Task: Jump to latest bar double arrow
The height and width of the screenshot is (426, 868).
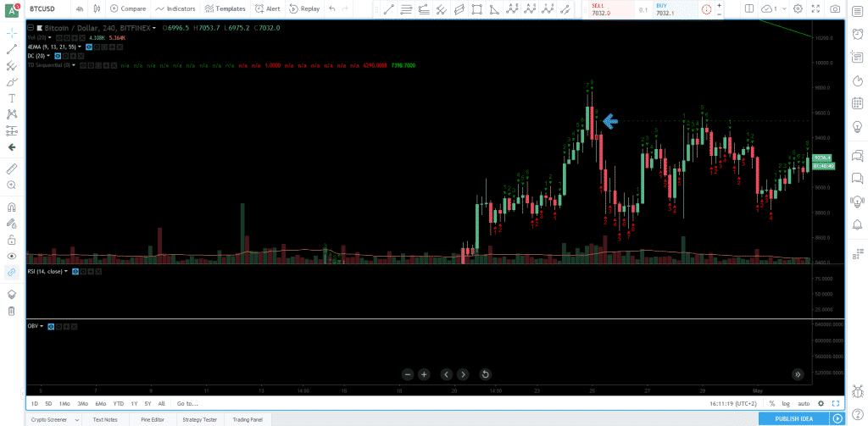Action: point(798,374)
